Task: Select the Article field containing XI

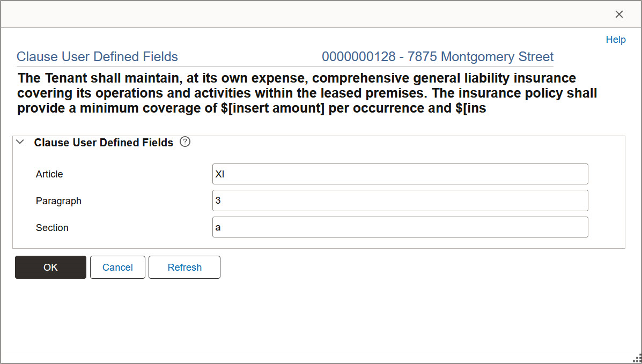Action: tap(400, 174)
